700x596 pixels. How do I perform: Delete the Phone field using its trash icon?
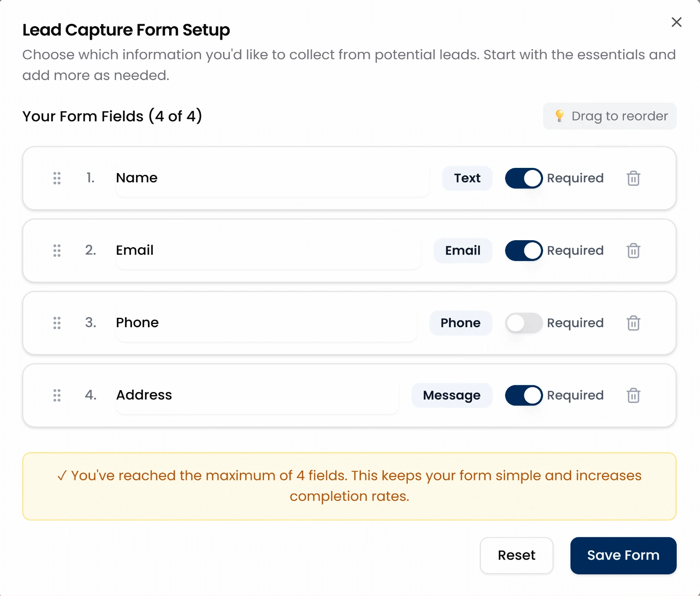click(x=633, y=323)
